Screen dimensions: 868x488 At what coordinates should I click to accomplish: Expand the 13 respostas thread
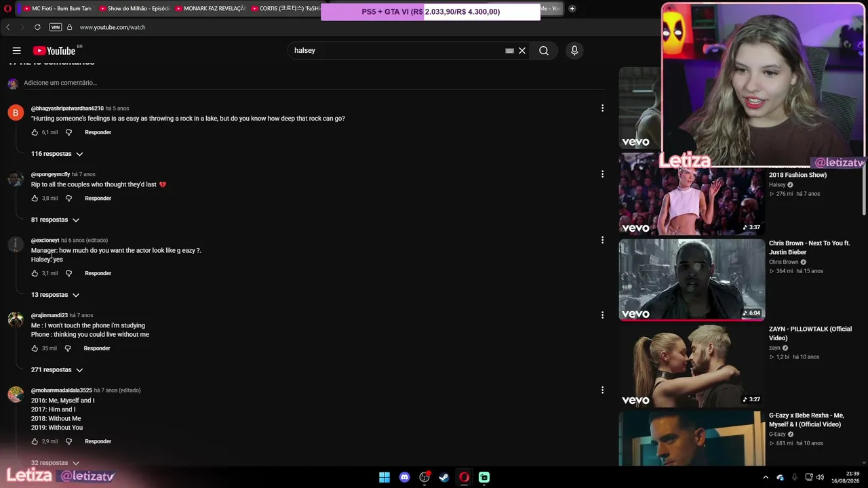[56, 295]
